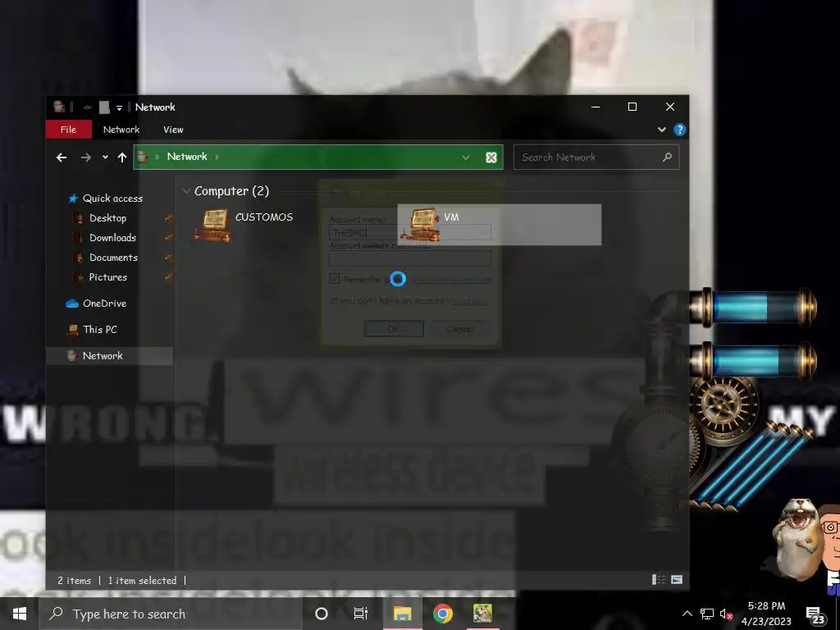Click the '2 items' status text
Viewport: 840px width, 630px height.
[x=74, y=581]
